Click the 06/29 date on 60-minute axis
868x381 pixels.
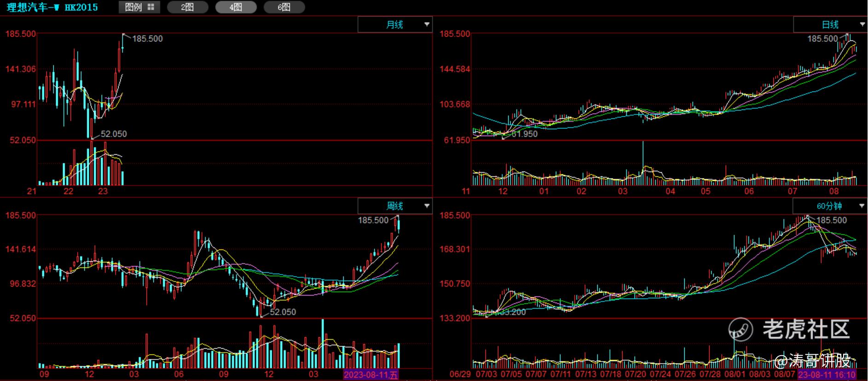(x=460, y=374)
